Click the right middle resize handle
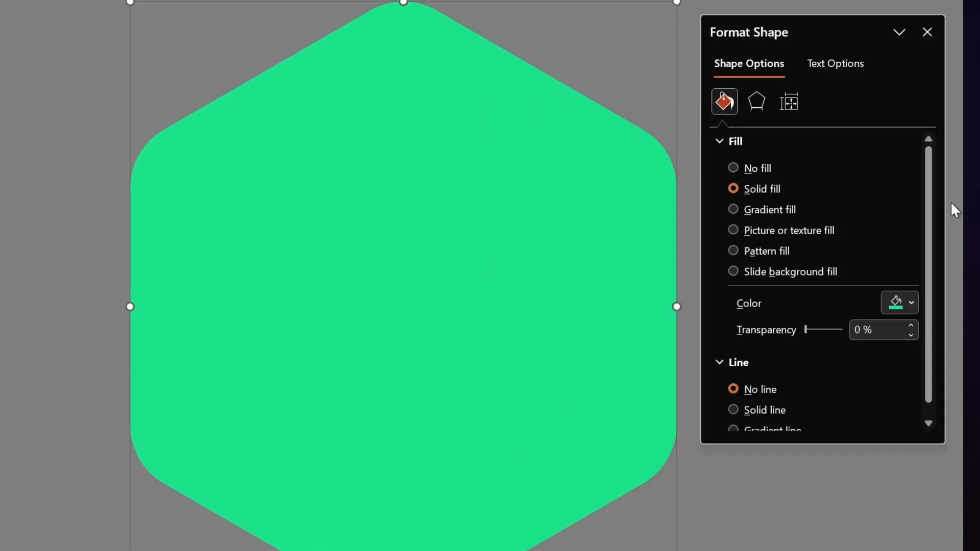The width and height of the screenshot is (980, 551). (677, 307)
